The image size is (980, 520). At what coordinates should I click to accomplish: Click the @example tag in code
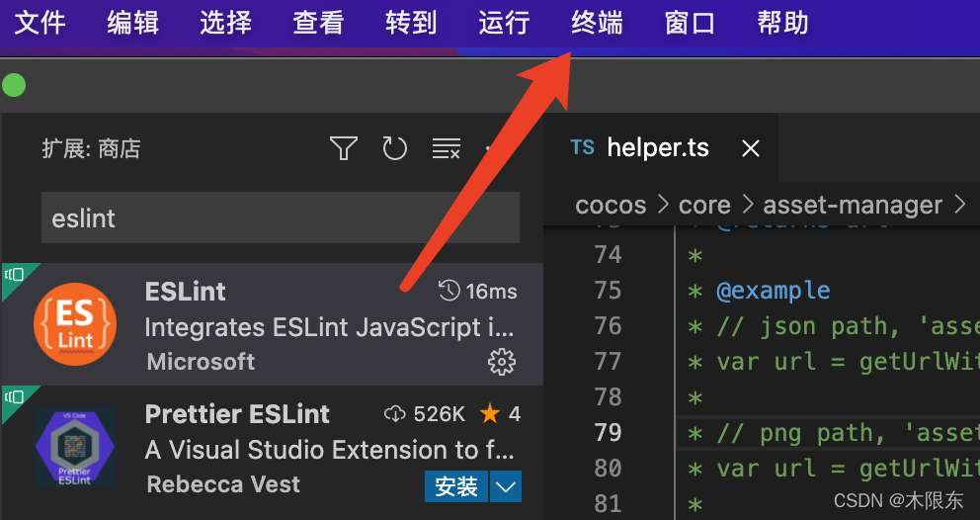[774, 291]
